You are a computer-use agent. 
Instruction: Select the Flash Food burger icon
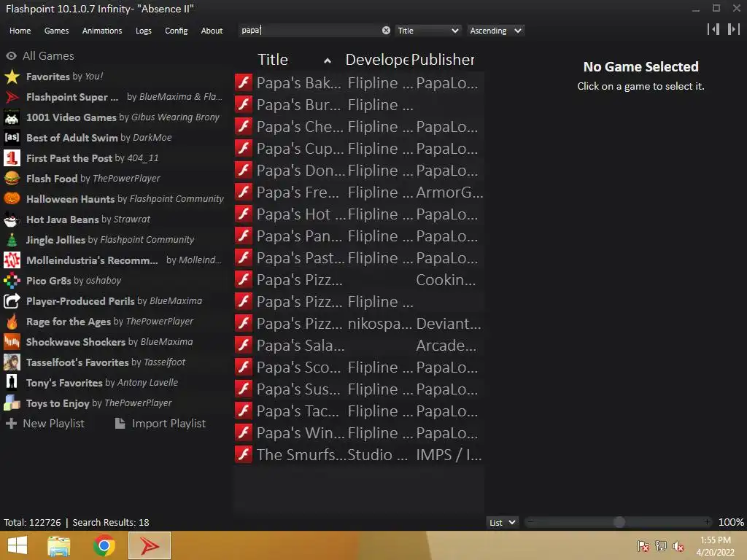(12, 179)
